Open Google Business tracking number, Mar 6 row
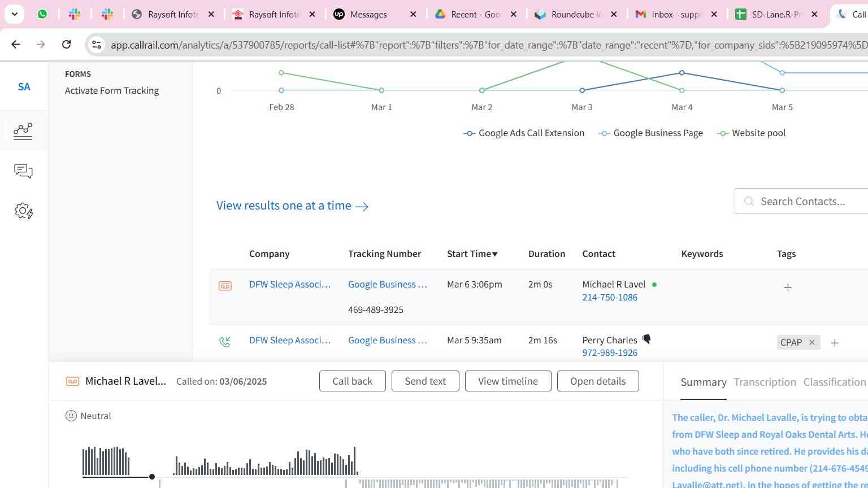The image size is (868, 488). (388, 284)
